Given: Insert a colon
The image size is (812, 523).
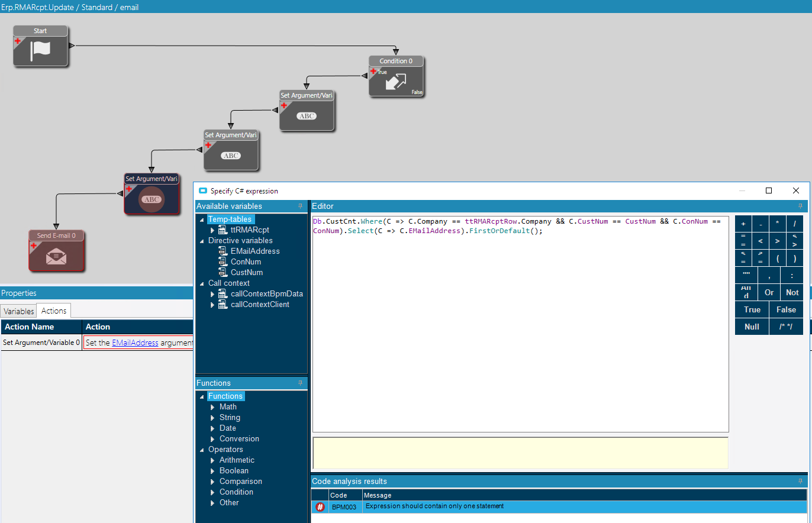Looking at the screenshot, I should 792,275.
